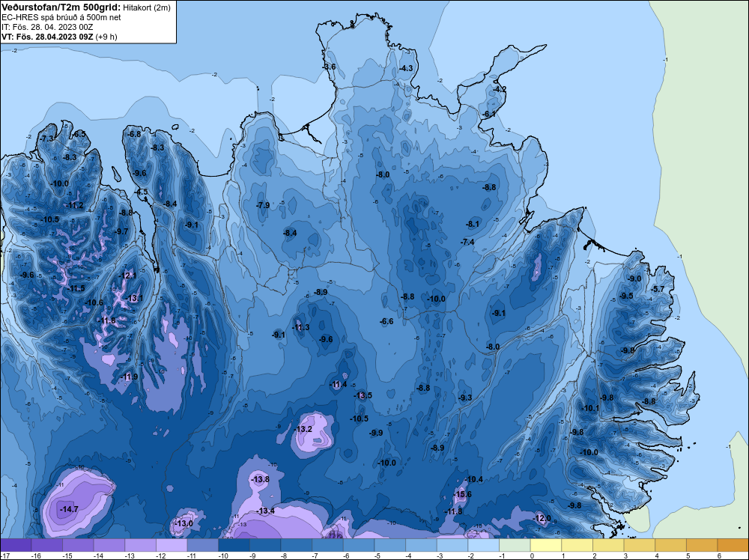Select the -9.5 temperature reading

point(626,296)
